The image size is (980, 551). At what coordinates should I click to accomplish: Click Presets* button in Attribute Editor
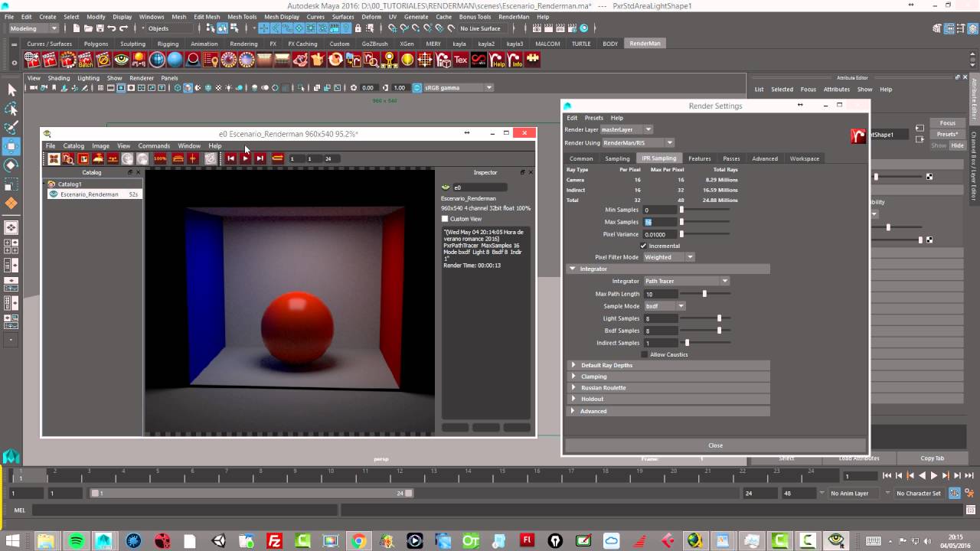click(948, 134)
